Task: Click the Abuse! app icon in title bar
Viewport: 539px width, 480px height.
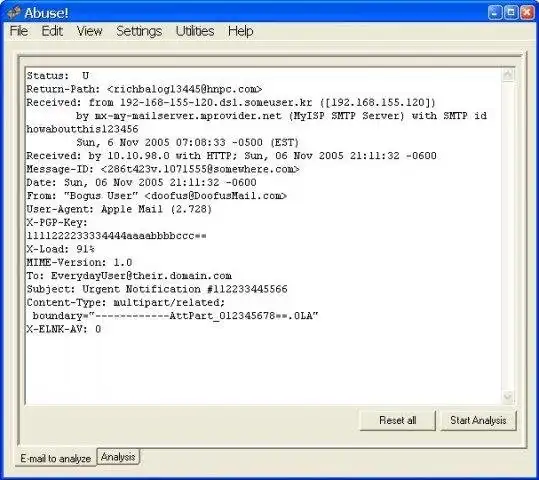Action: [14, 13]
